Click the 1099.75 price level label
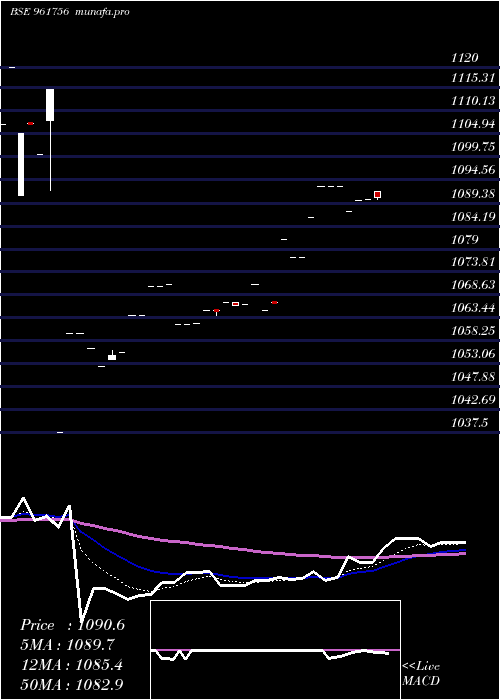The width and height of the screenshot is (500, 700). tap(473, 147)
